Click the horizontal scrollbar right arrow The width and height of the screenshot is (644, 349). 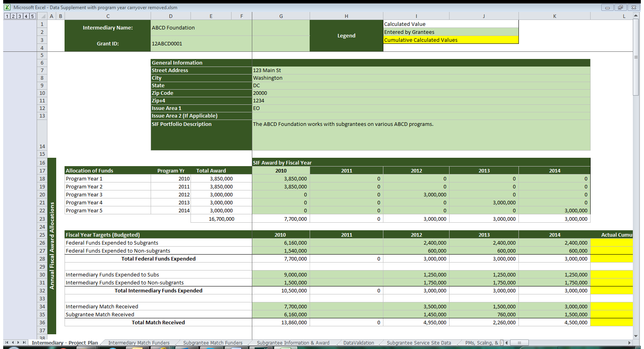pyautogui.click(x=629, y=343)
